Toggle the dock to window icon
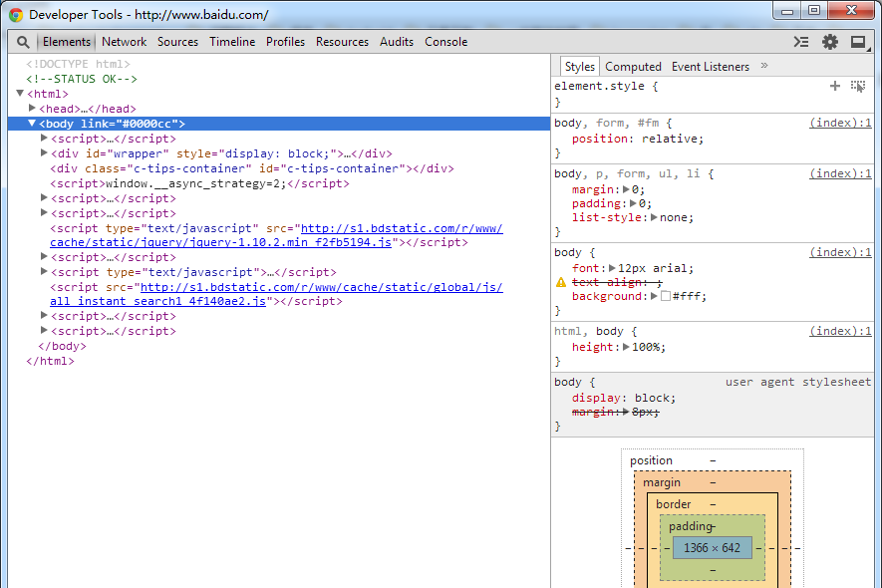 [858, 42]
